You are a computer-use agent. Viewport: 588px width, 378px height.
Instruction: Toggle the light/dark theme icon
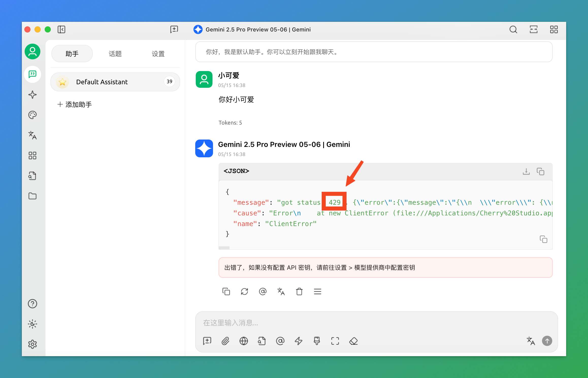(x=32, y=324)
